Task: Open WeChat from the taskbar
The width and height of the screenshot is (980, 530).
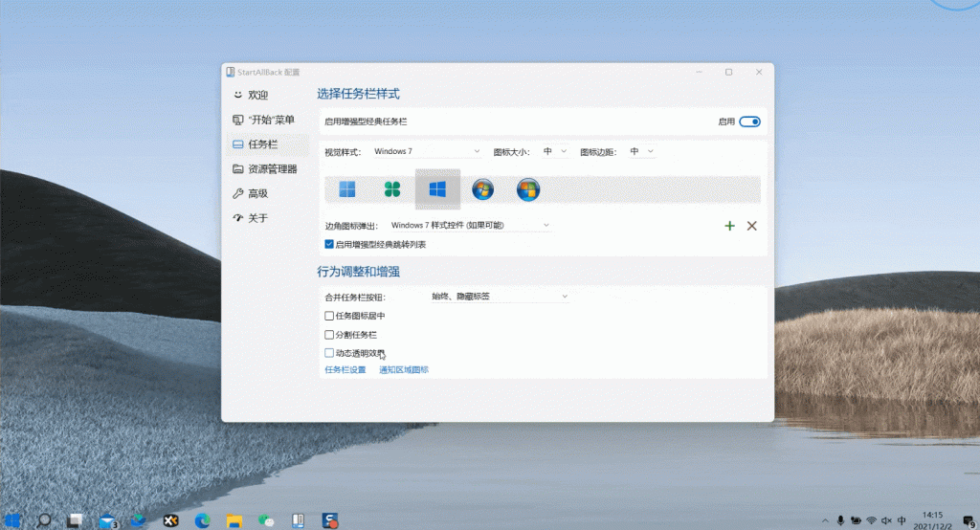Action: tap(266, 520)
